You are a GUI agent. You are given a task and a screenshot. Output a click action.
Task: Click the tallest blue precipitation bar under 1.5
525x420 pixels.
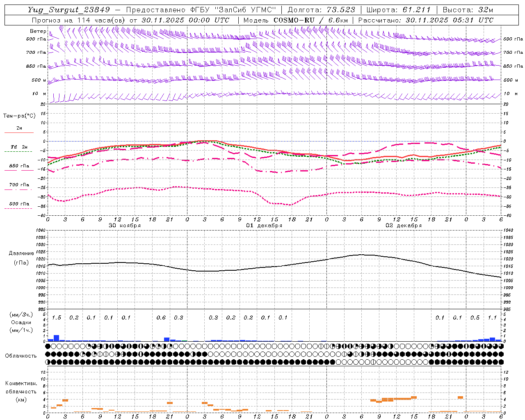tap(57, 338)
